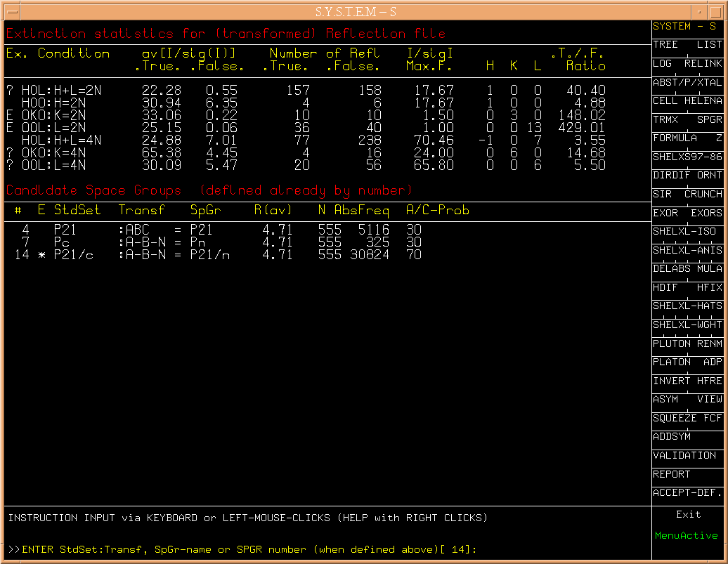Click Exit in the bottom-right panel
Image resolution: width=728 pixels, height=564 pixels.
click(688, 514)
